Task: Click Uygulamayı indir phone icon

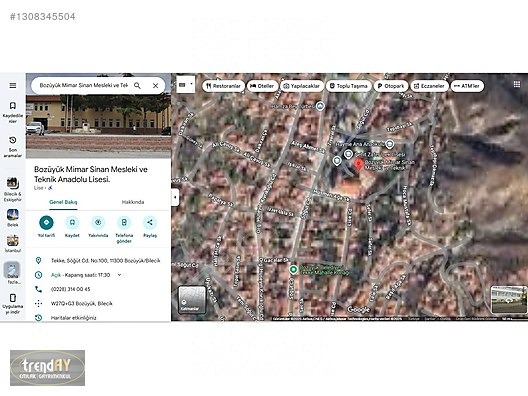Action: (12, 298)
